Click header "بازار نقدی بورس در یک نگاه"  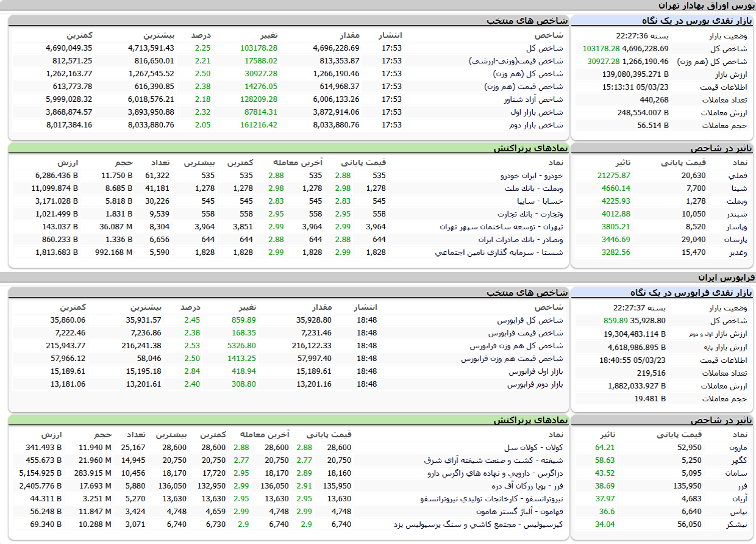697,21
